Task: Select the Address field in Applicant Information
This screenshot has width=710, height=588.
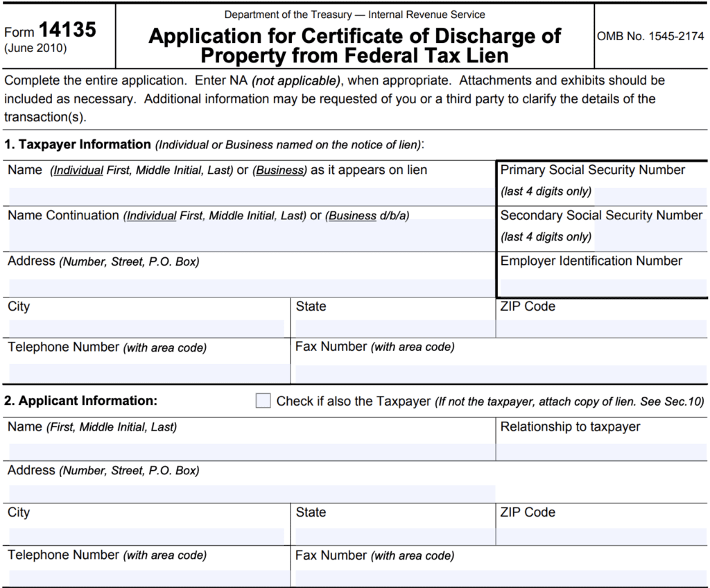Action: pyautogui.click(x=251, y=493)
